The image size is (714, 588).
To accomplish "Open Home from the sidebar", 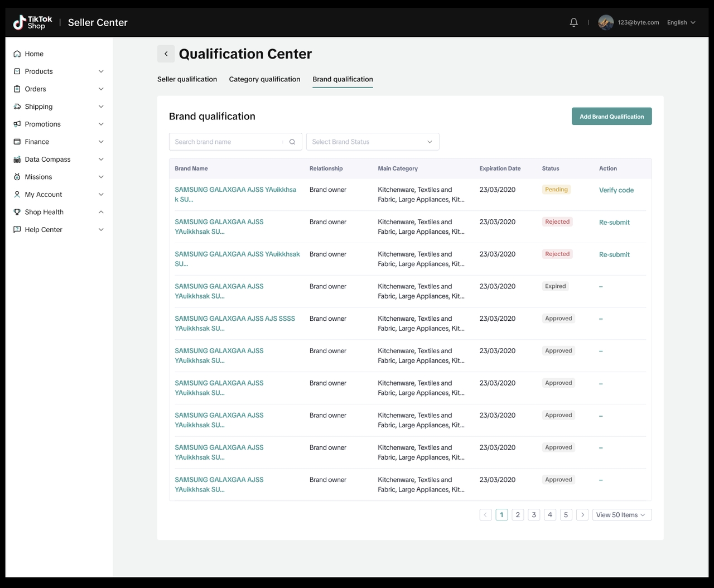I will (x=34, y=54).
